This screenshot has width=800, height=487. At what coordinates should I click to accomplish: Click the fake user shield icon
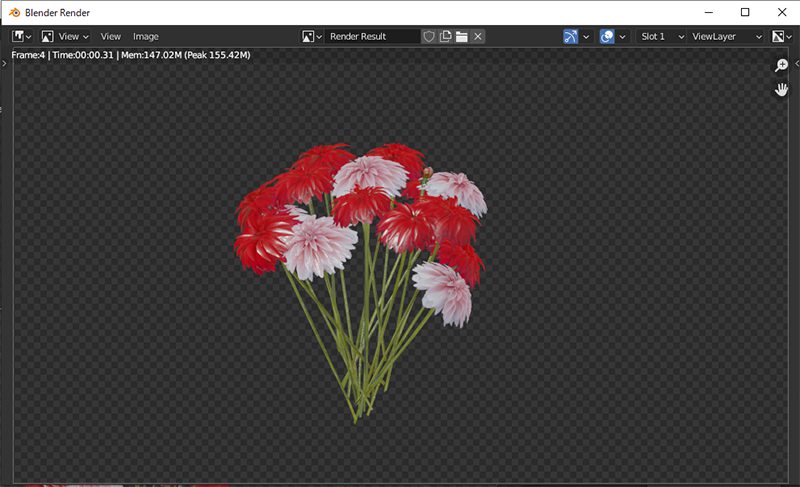tap(429, 36)
